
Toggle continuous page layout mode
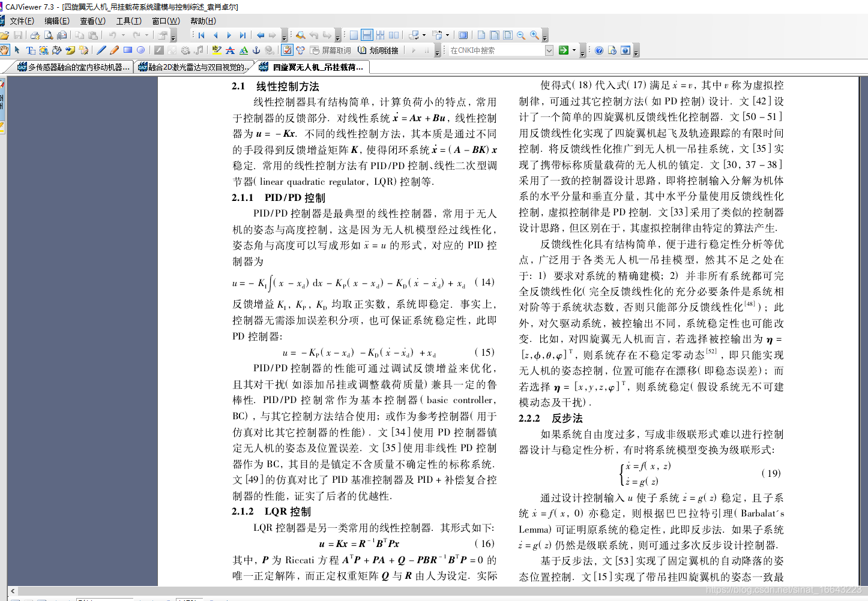point(367,35)
